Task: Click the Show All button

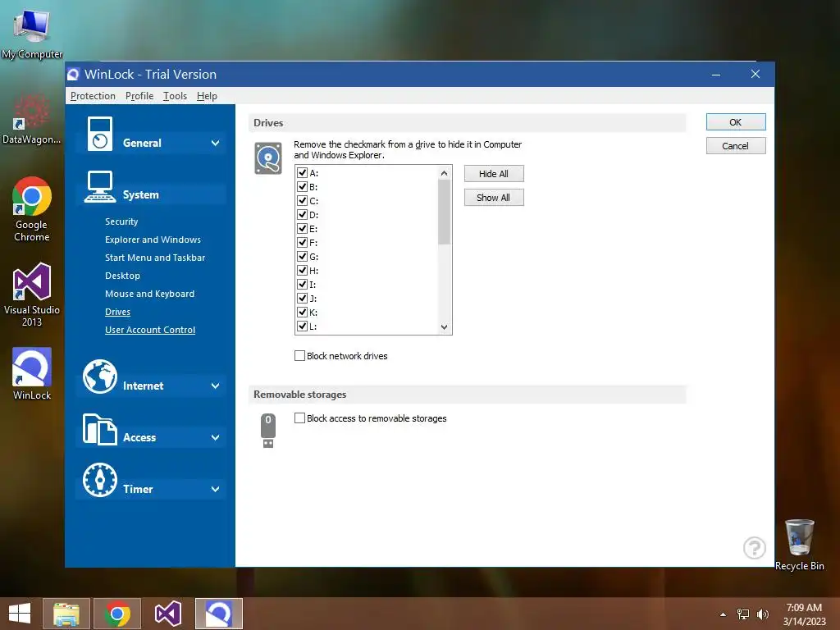Action: (494, 198)
